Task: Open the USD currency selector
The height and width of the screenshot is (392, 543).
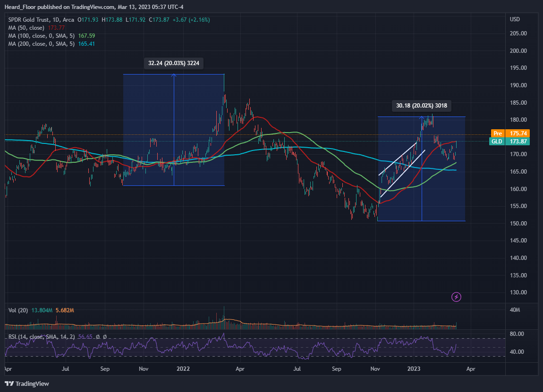Action: (515, 19)
